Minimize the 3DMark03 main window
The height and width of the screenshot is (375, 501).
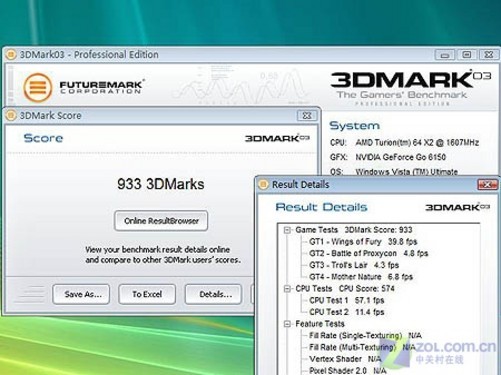pos(445,55)
